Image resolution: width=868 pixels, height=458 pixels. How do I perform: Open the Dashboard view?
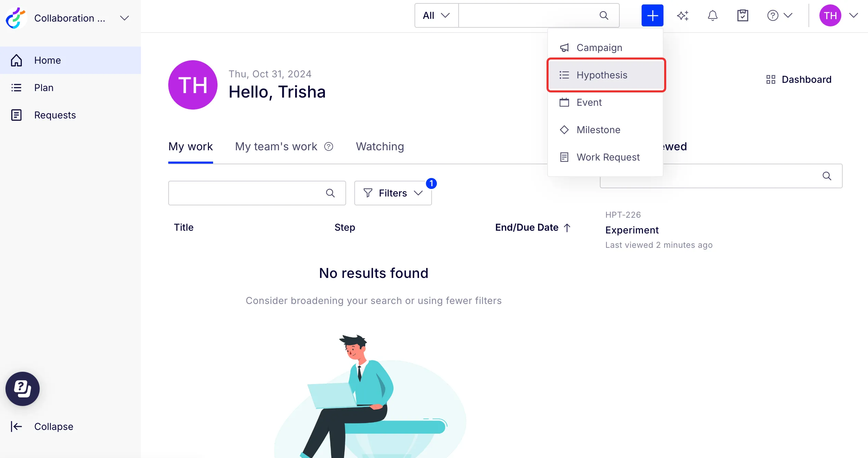pyautogui.click(x=799, y=79)
